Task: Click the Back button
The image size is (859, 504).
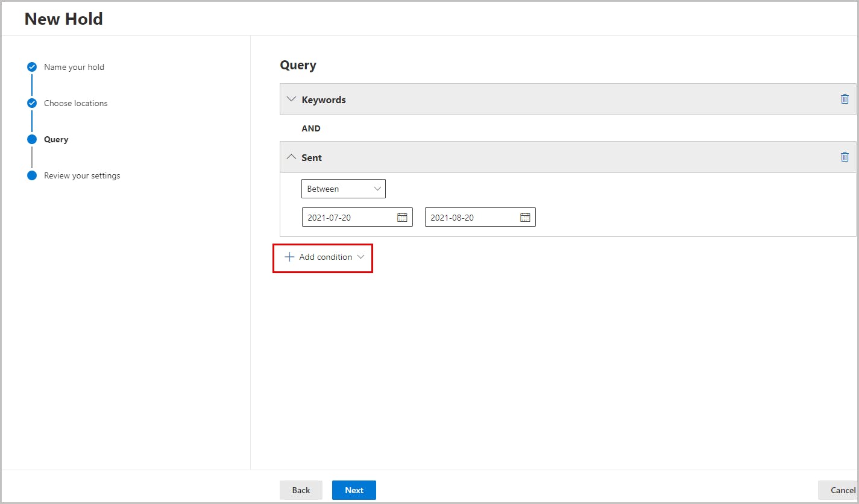Action: (301, 490)
